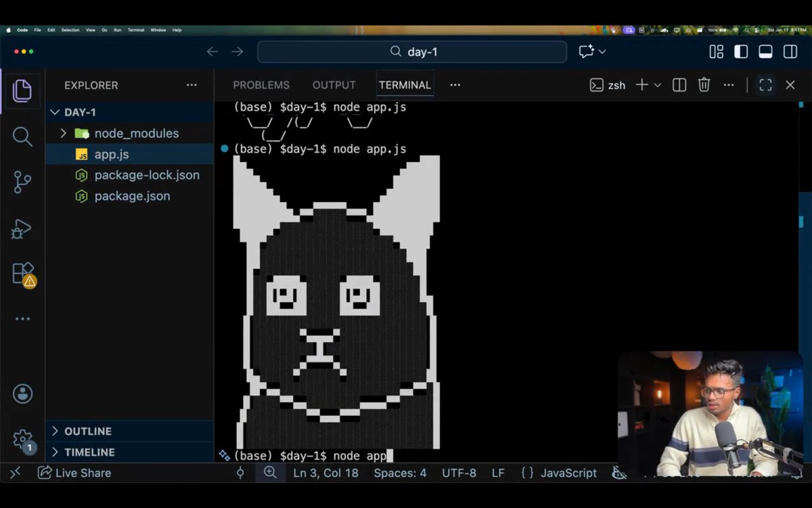Screen dimensions: 812x508
Task: Open the Accounts menu icon
Action: pos(22,394)
